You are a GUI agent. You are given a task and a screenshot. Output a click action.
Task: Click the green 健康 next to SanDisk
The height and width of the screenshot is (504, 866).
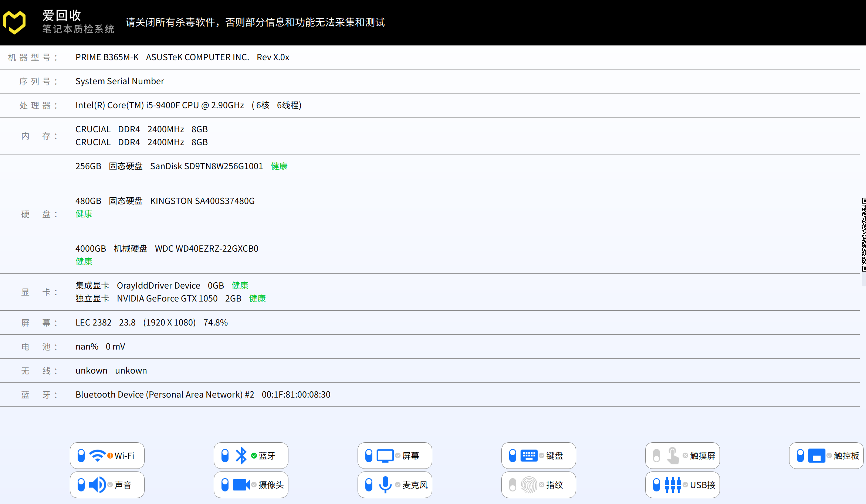click(279, 166)
